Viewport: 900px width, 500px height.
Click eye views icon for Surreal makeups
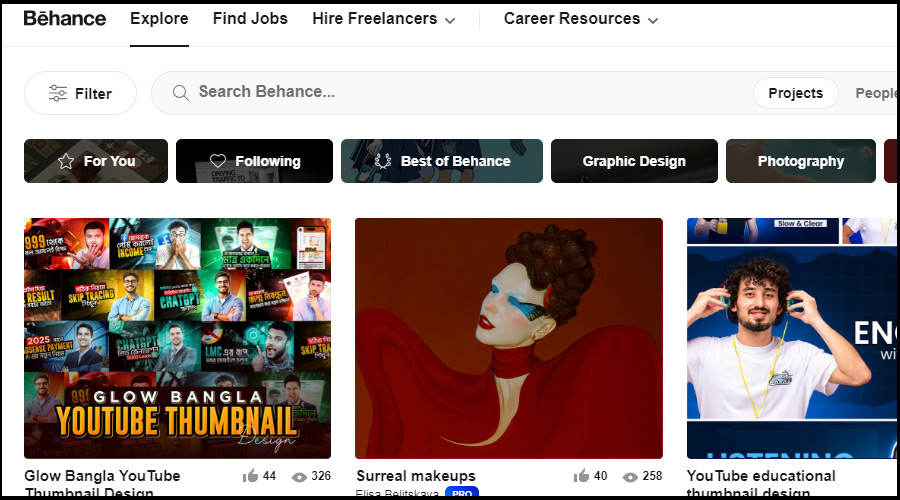(x=630, y=476)
